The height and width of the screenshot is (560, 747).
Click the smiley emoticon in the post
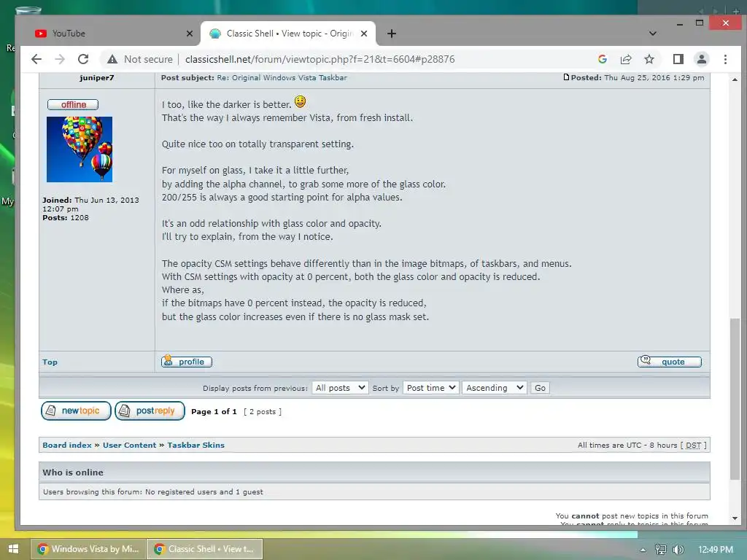[x=300, y=102]
